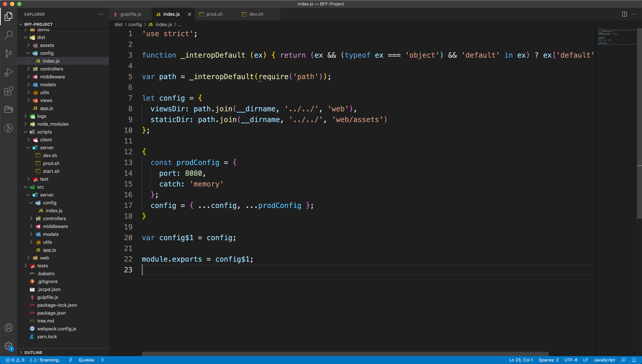Image resolution: width=642 pixels, height=364 pixels.
Task: Open webpack.config.js file
Action: click(63, 329)
